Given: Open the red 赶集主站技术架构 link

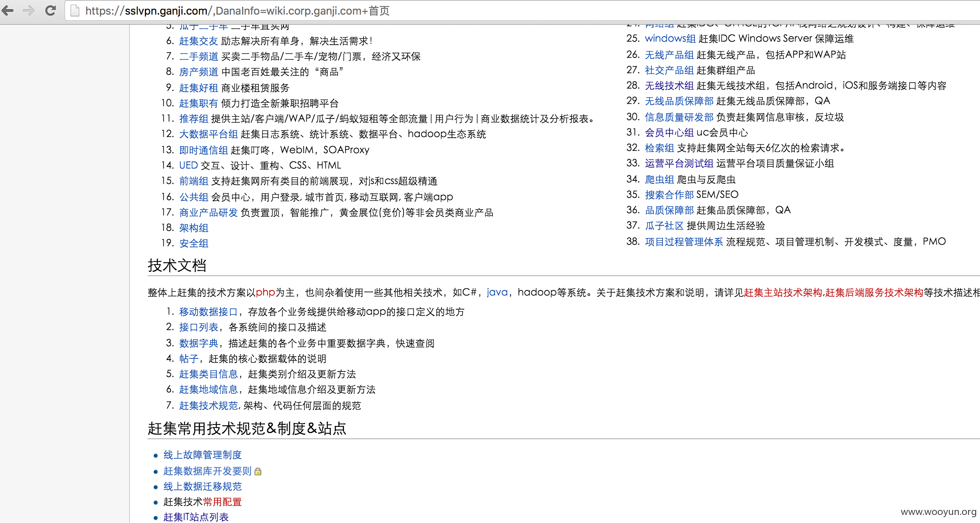Looking at the screenshot, I should click(783, 292).
